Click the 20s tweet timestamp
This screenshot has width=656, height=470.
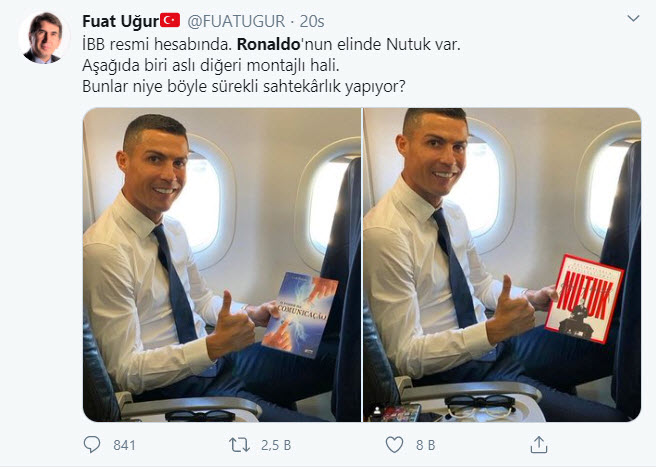[312, 21]
